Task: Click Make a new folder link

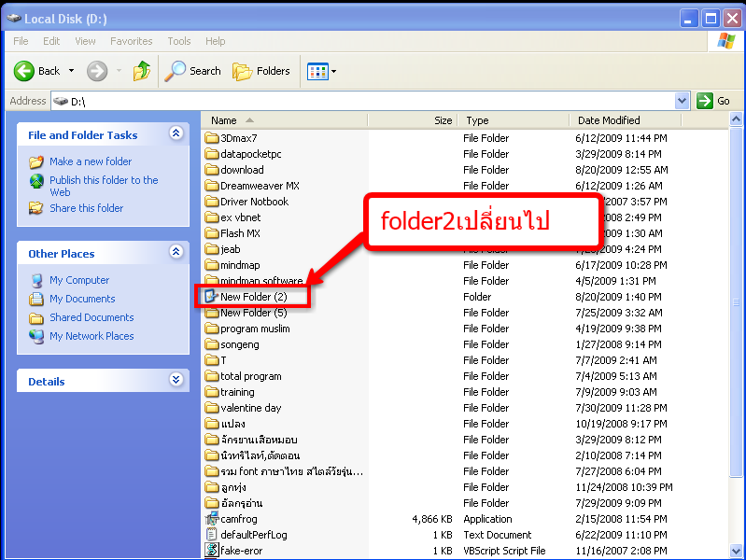Action: pyautogui.click(x=91, y=161)
